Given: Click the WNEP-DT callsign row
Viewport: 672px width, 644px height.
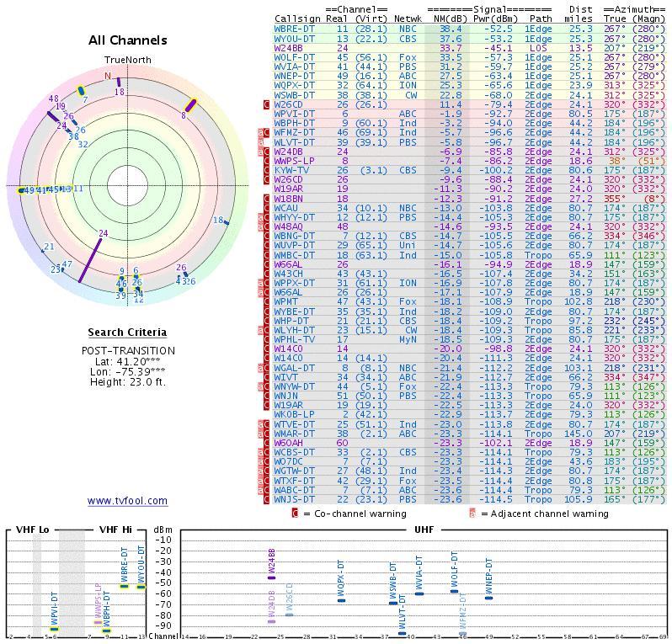Looking at the screenshot, I should pos(295,77).
